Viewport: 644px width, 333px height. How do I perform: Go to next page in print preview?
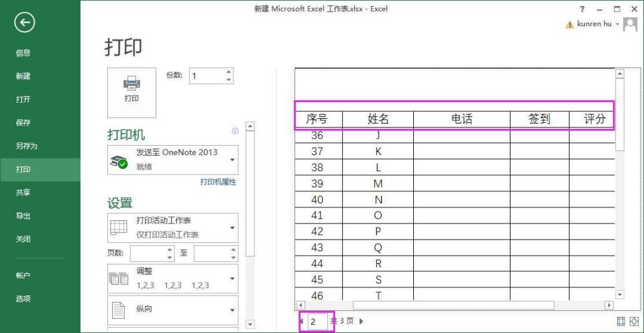[x=362, y=322]
